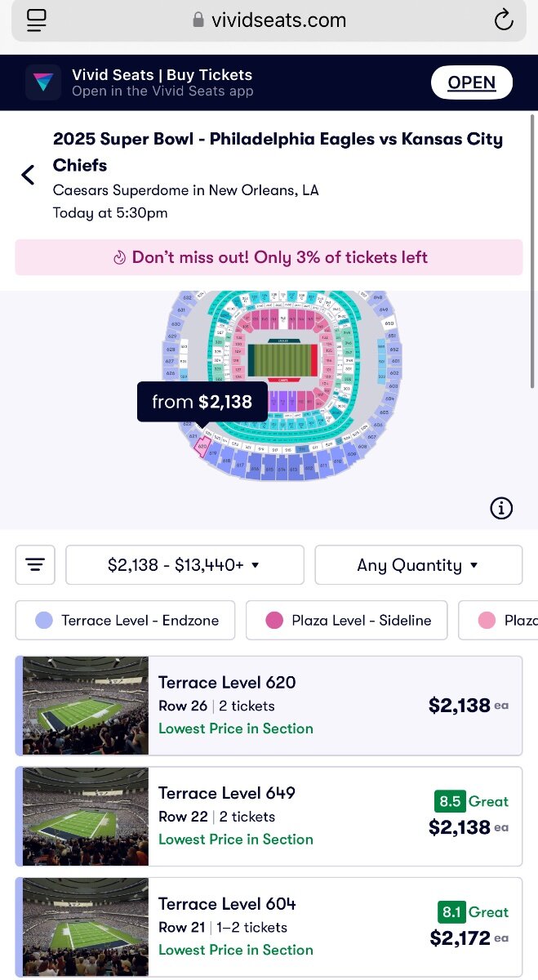Open the seating map info icon
538x980 pixels.
pyautogui.click(x=501, y=509)
